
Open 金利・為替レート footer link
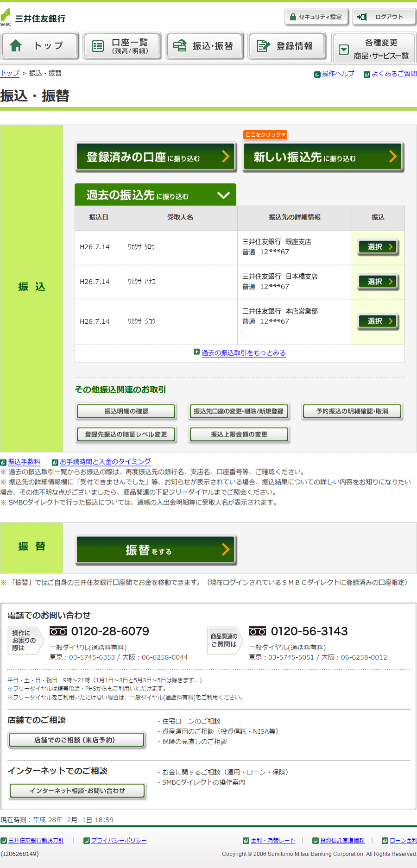pyautogui.click(x=273, y=841)
